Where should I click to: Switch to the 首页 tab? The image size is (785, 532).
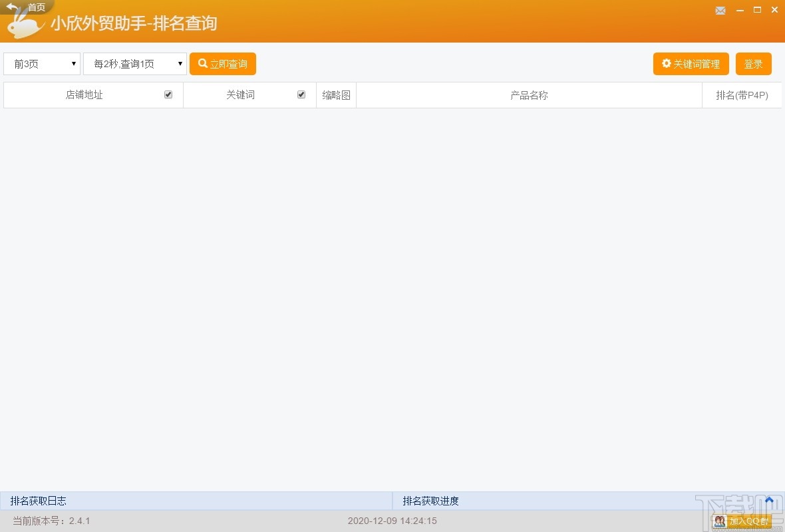tap(37, 7)
